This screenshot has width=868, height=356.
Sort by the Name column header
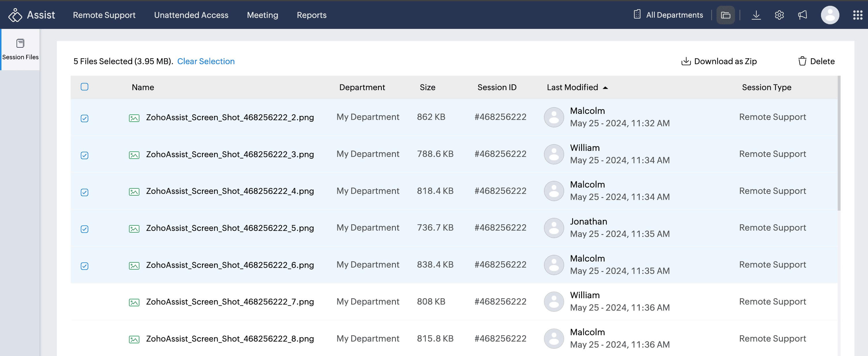(x=143, y=87)
